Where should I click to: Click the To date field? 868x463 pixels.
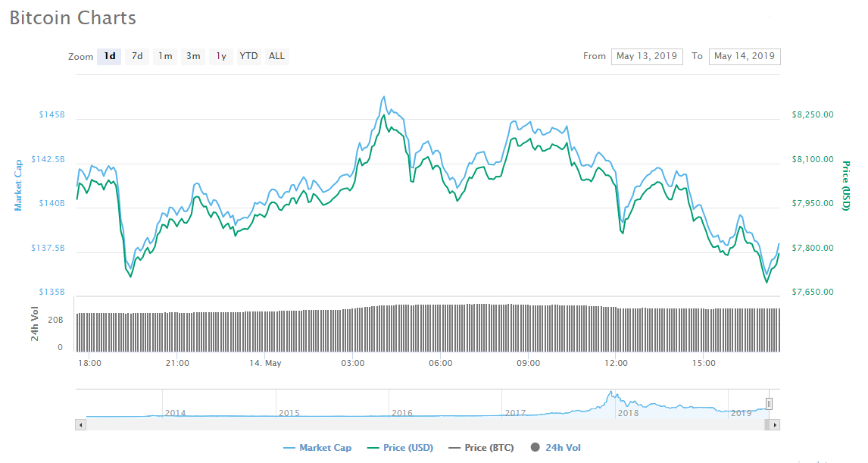[x=744, y=56]
